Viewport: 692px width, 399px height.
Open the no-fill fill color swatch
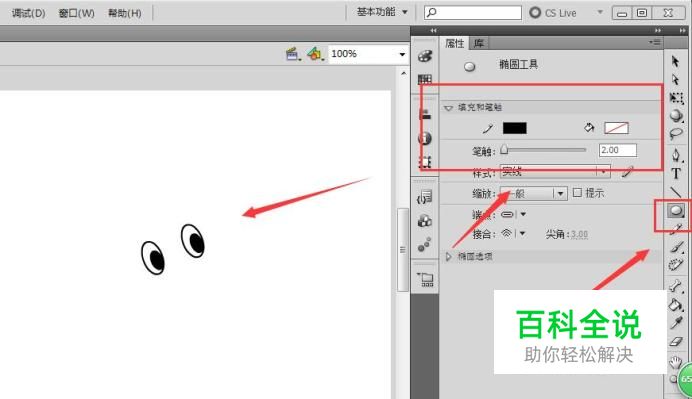point(616,128)
